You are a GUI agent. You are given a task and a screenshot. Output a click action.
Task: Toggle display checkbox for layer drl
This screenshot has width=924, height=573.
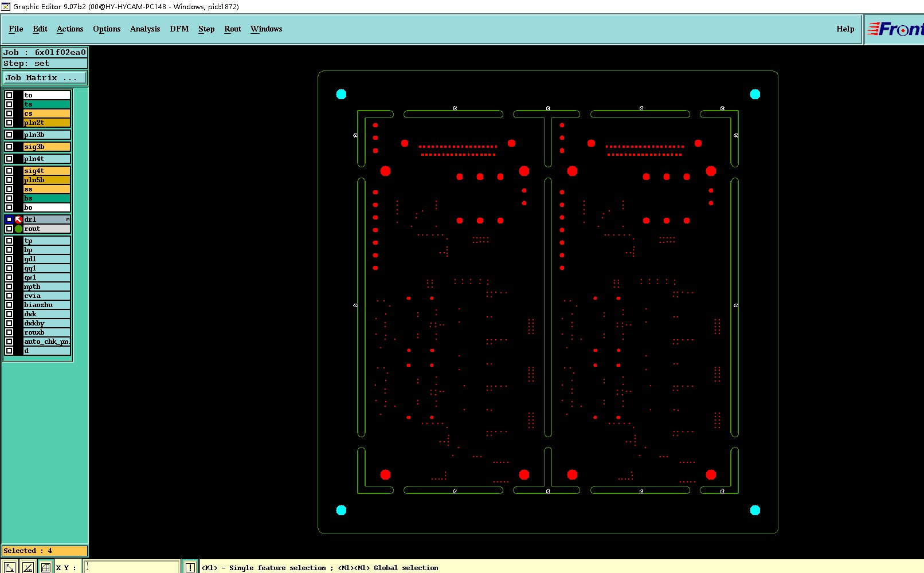[x=9, y=219]
